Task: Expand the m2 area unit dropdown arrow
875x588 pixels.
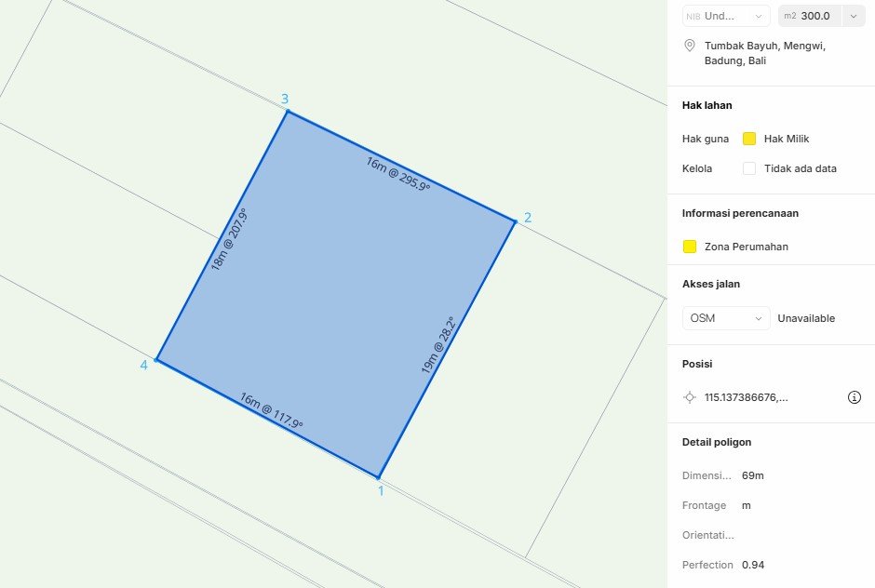Action: click(x=853, y=16)
